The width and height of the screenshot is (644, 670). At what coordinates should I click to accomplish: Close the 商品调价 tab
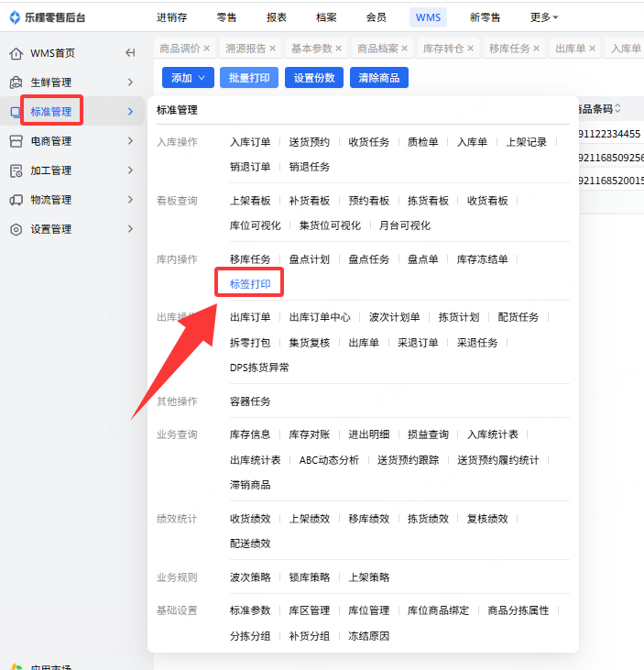tap(207, 49)
